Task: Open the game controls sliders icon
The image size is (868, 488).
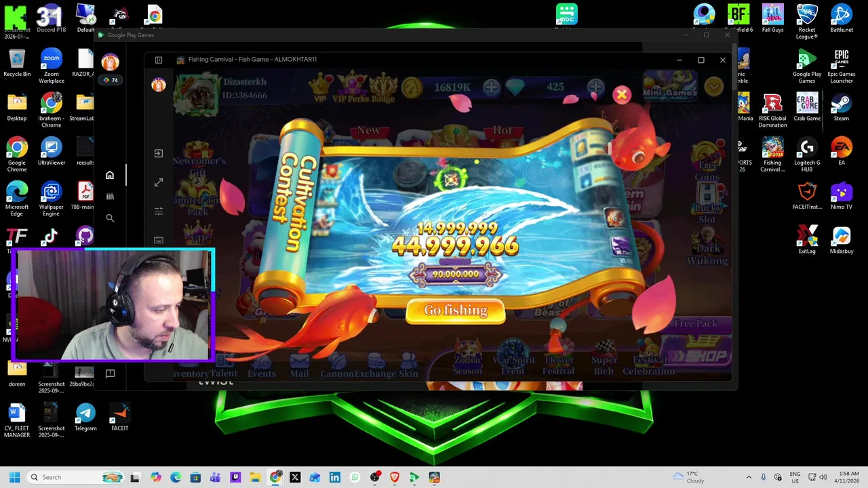Action: click(x=159, y=211)
